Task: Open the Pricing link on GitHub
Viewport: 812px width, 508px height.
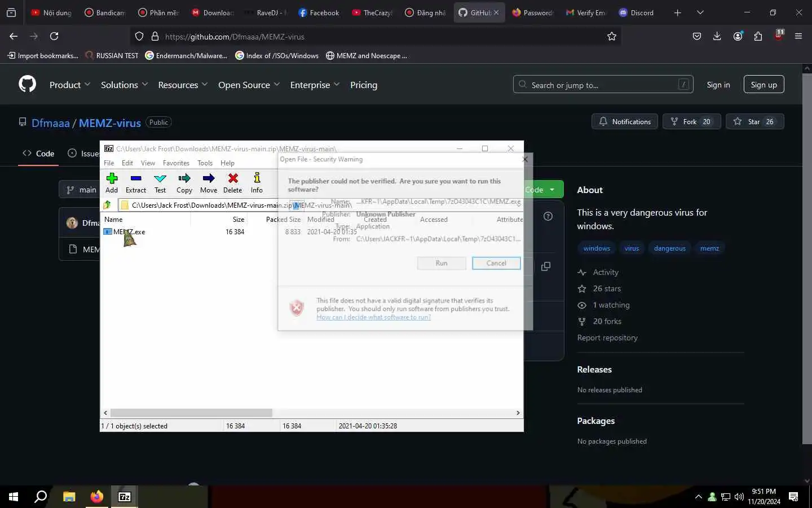Action: pyautogui.click(x=364, y=85)
